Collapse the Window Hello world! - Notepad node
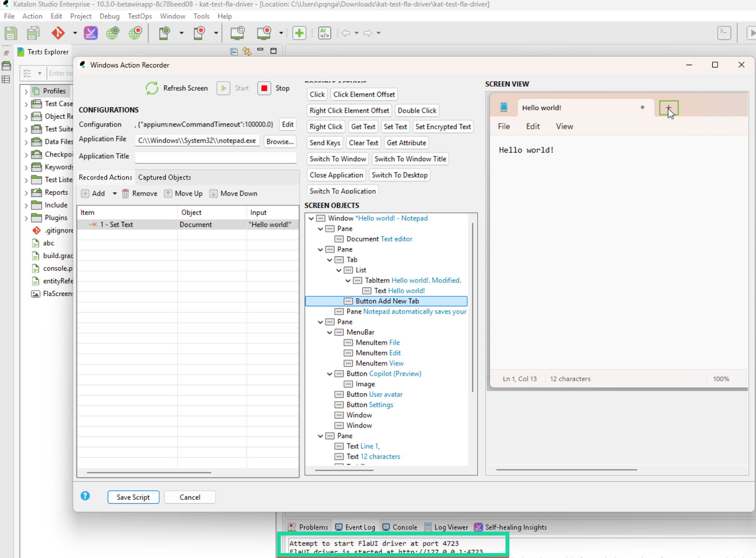Screen dimensions: 756x558 (311, 218)
